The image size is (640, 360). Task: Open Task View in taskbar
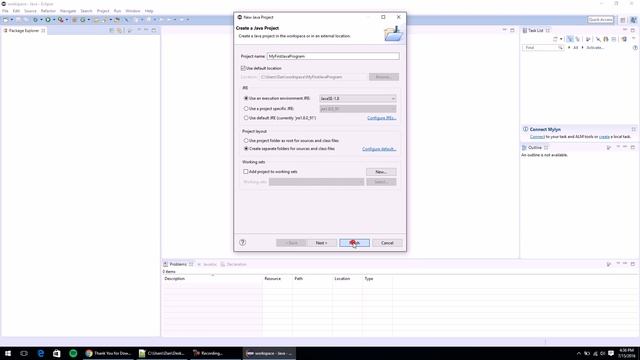pyautogui.click(x=24, y=353)
